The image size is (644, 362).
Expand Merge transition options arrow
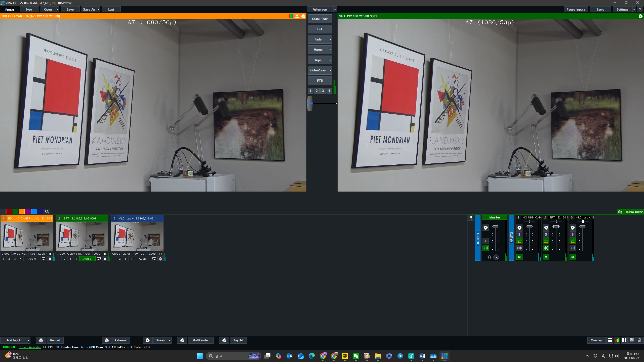click(331, 50)
